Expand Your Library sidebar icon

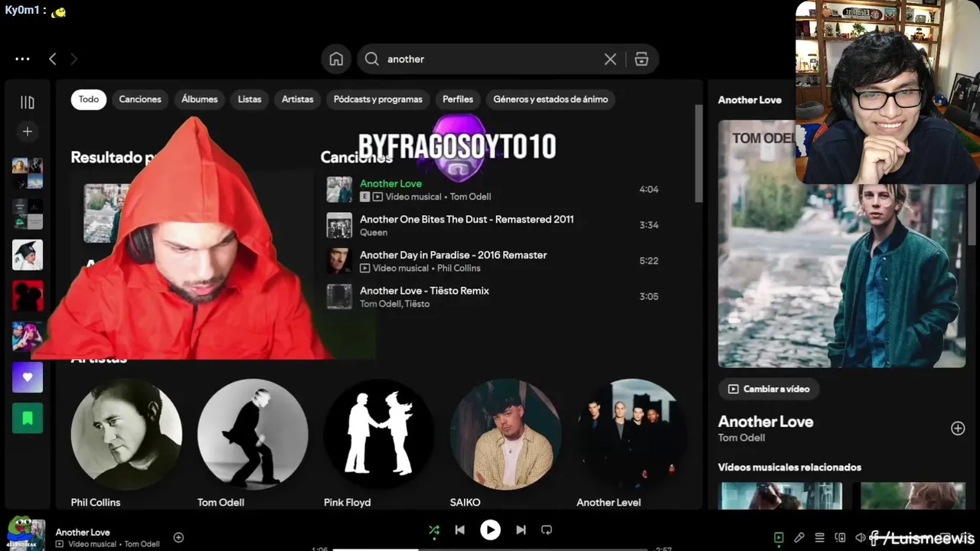point(28,102)
